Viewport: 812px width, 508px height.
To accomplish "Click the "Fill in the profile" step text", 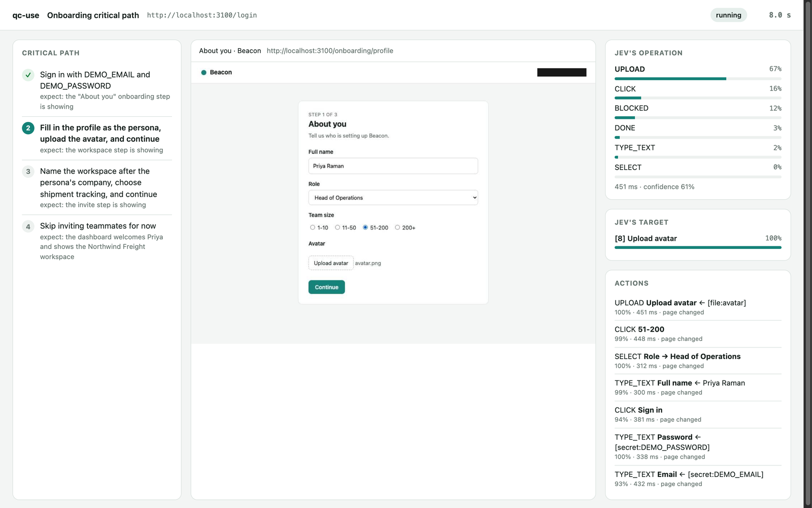I will pos(100,133).
